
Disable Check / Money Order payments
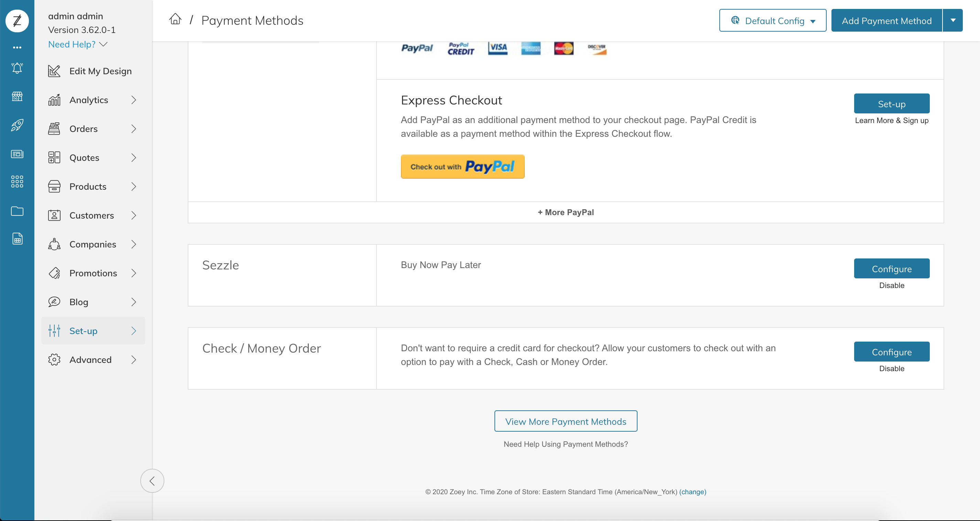coord(891,368)
